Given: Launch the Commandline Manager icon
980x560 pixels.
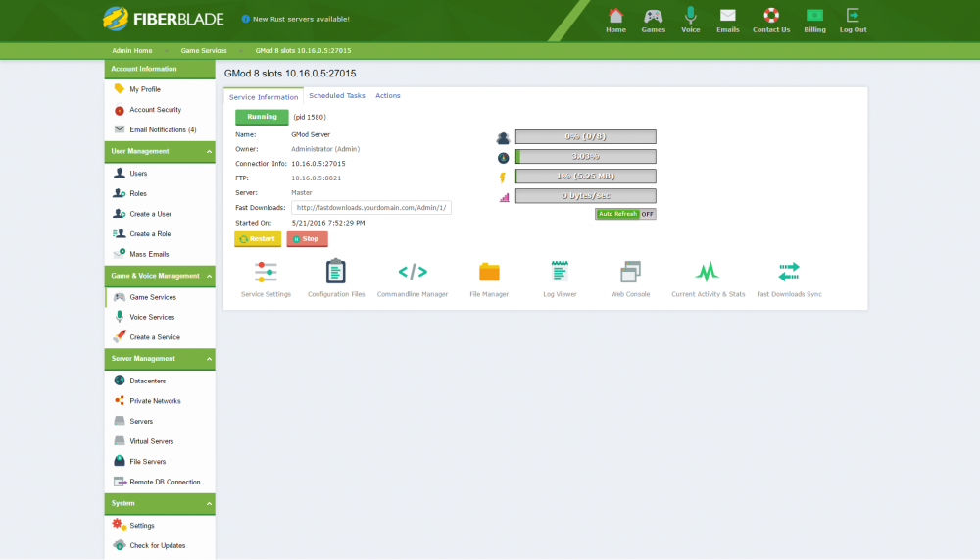Looking at the screenshot, I should (x=412, y=272).
